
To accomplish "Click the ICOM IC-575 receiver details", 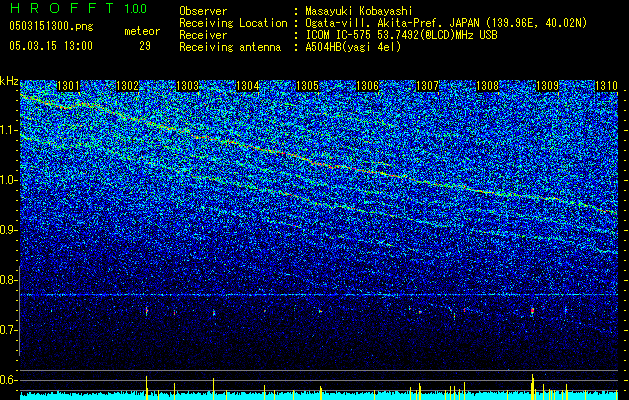I will 401,35.
